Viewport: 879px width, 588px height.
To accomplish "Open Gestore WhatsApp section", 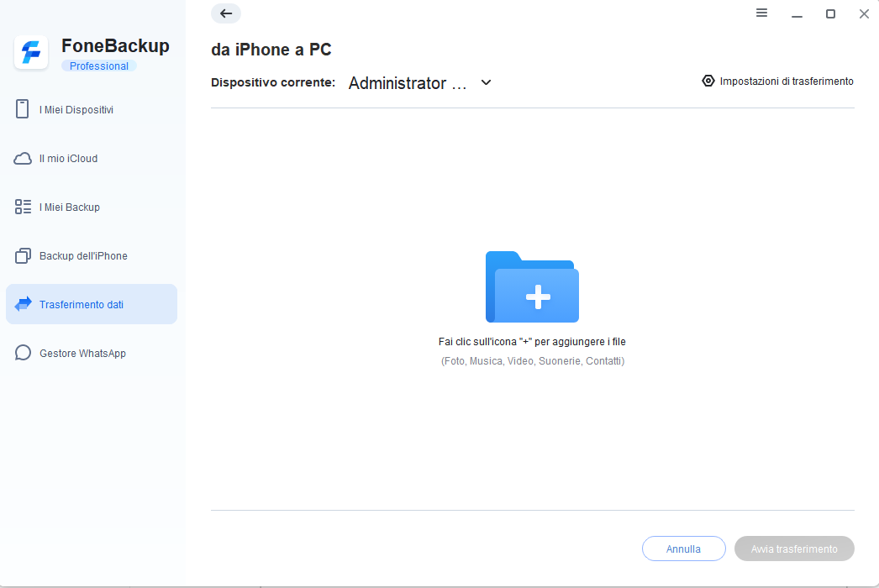I will (x=92, y=353).
